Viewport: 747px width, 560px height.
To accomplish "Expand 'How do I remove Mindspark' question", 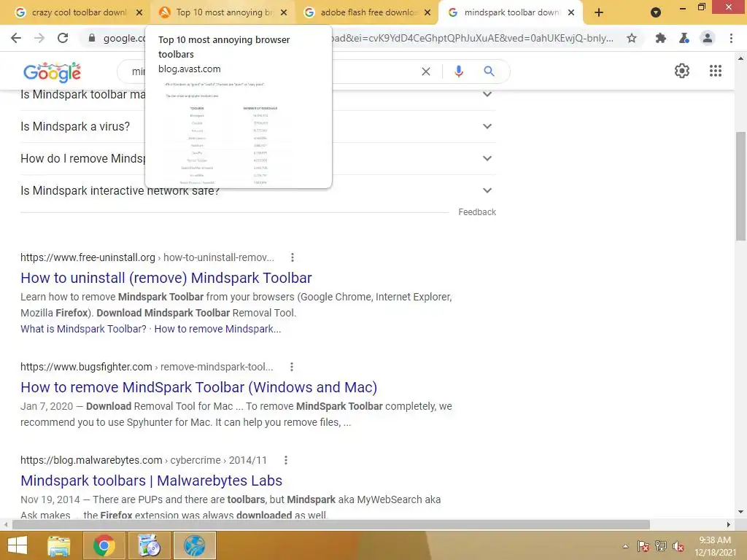I will 487,158.
